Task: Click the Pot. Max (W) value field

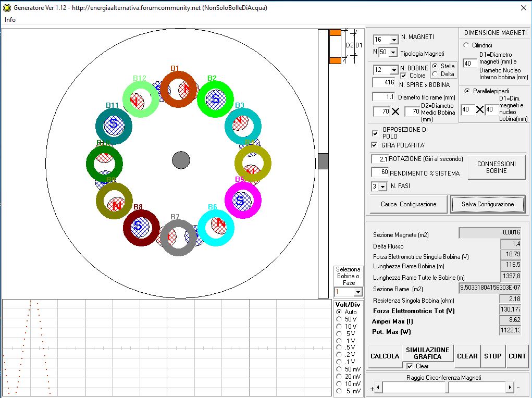Action: (x=510, y=330)
